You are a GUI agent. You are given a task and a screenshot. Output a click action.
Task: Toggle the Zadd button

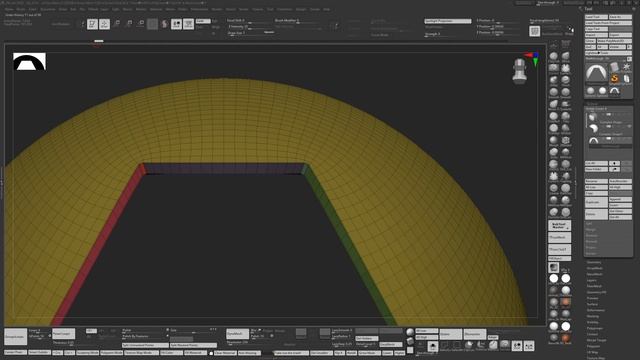coord(203,21)
